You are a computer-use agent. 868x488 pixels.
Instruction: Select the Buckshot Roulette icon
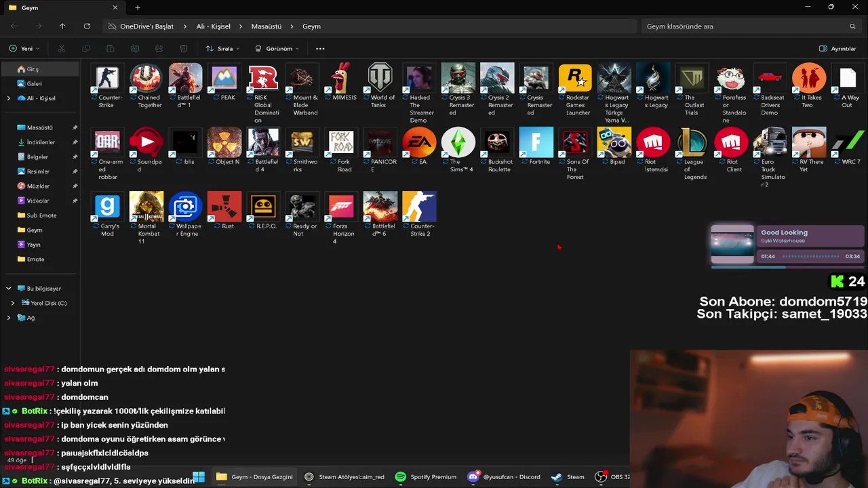(x=497, y=142)
